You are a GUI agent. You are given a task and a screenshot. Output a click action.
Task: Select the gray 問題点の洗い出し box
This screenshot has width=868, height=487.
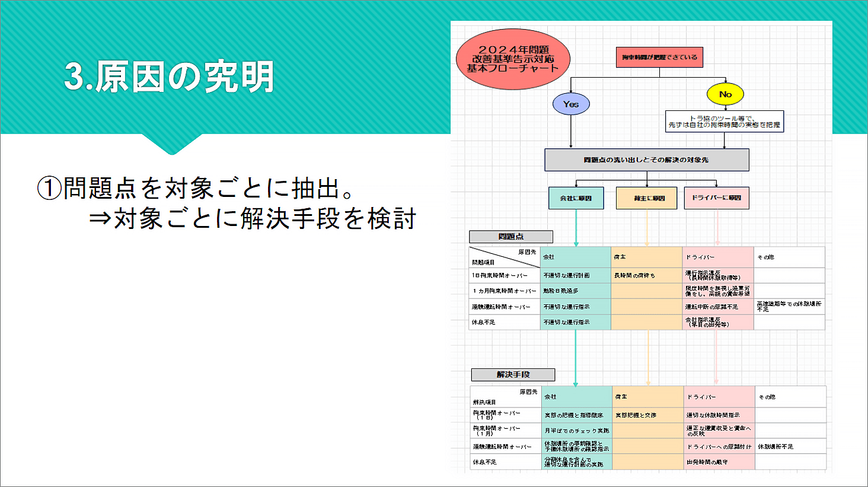coord(646,160)
